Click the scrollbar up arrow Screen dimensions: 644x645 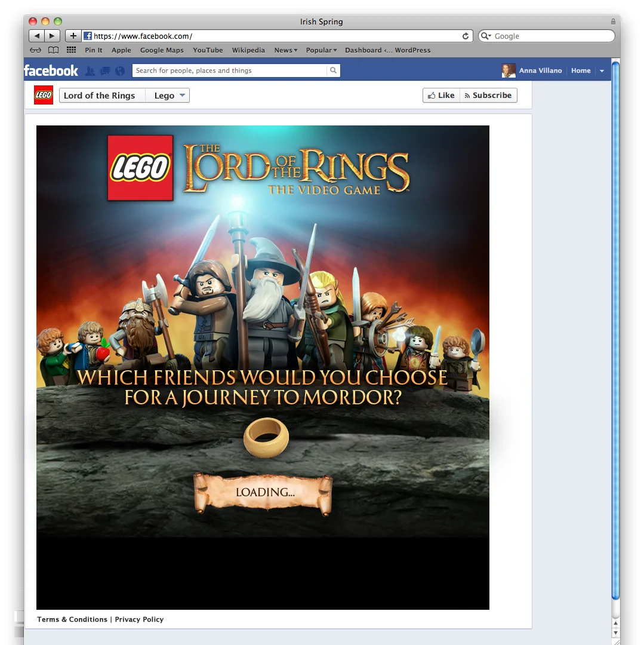tap(615, 623)
